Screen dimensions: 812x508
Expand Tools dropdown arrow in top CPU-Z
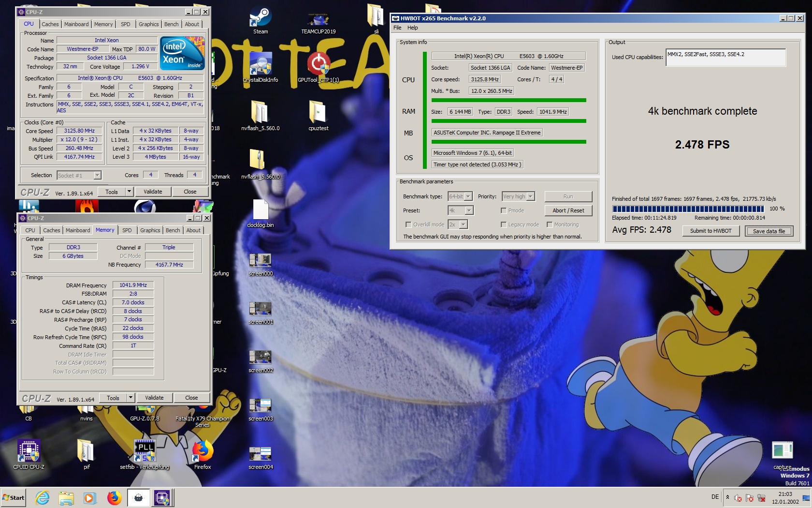[x=129, y=192]
